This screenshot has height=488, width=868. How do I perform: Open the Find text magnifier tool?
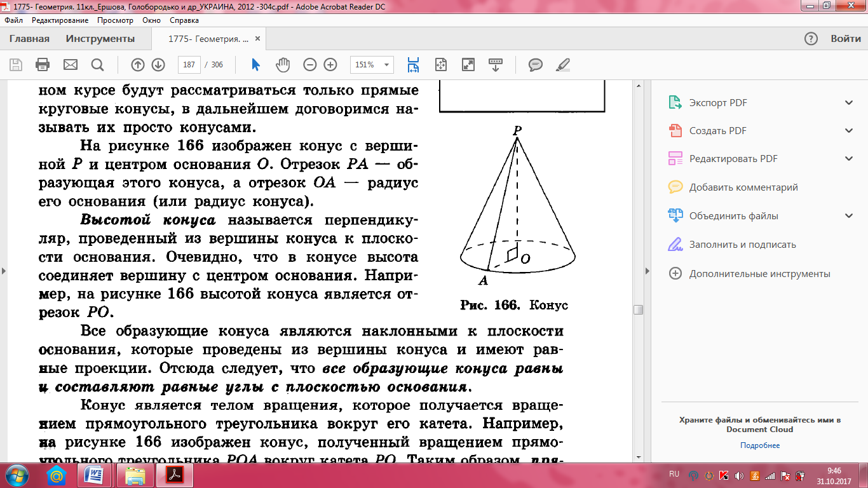(x=97, y=64)
